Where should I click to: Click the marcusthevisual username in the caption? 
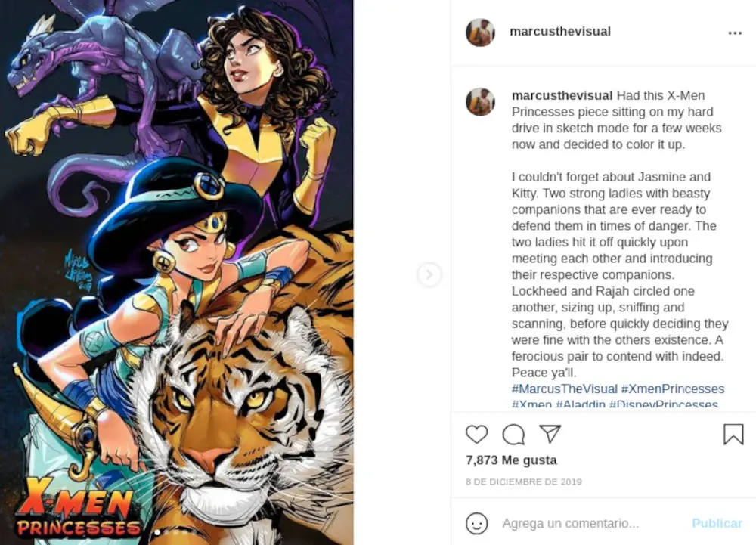(x=562, y=96)
